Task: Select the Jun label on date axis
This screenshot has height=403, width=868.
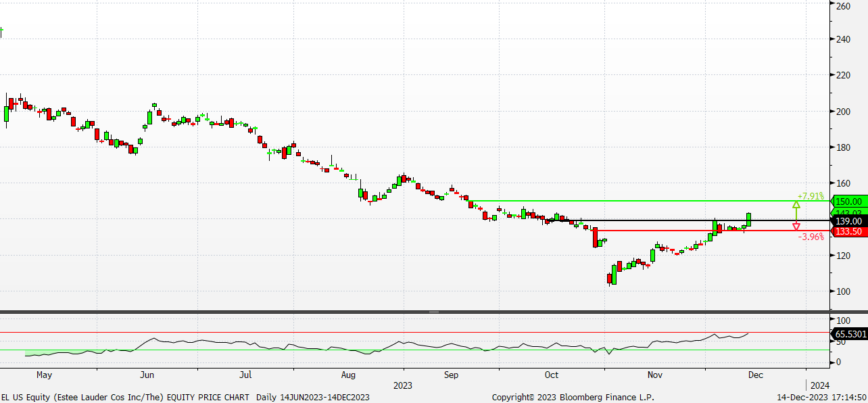Action: pyautogui.click(x=147, y=374)
